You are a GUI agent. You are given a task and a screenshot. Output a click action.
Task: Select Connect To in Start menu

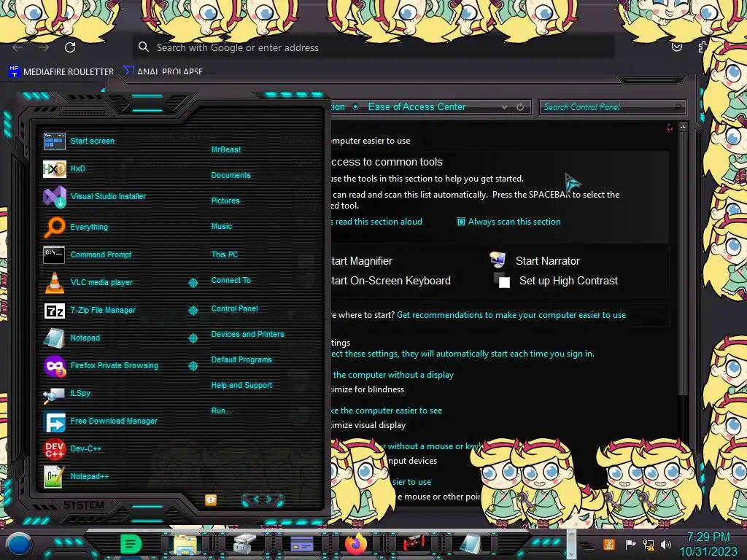click(x=231, y=281)
